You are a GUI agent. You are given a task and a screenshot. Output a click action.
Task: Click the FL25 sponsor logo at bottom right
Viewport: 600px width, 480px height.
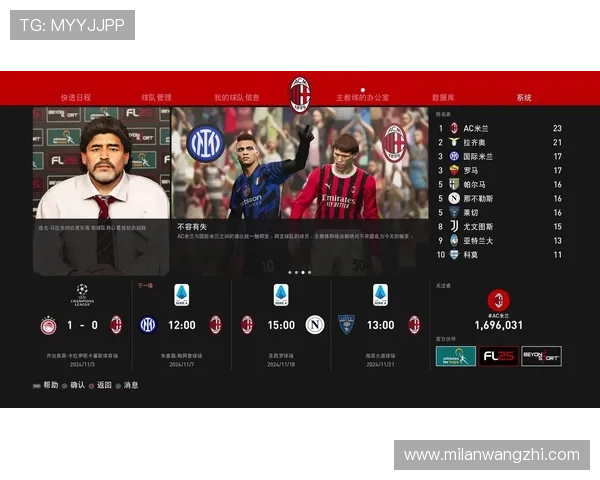pyautogui.click(x=499, y=356)
